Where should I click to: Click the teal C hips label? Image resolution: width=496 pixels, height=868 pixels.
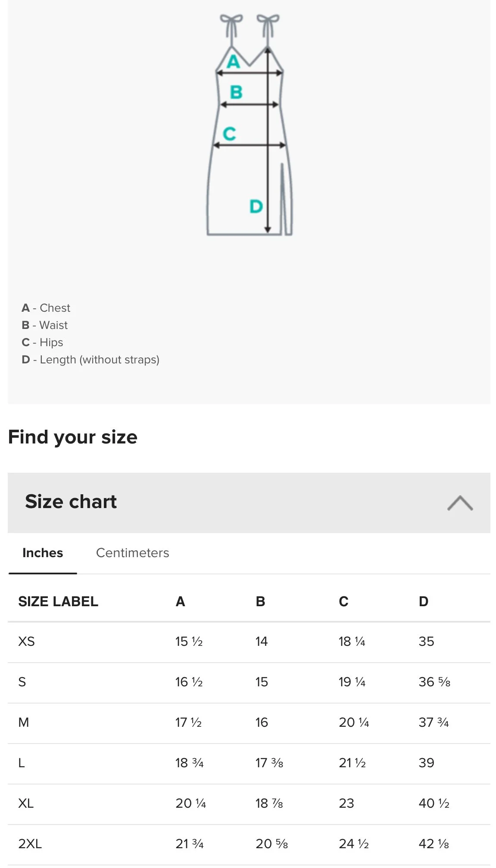(x=229, y=133)
